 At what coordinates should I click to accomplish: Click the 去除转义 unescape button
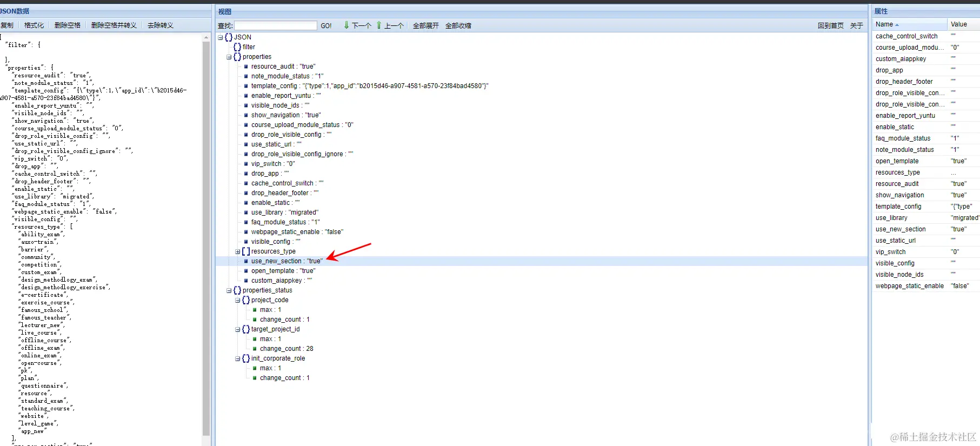point(161,25)
